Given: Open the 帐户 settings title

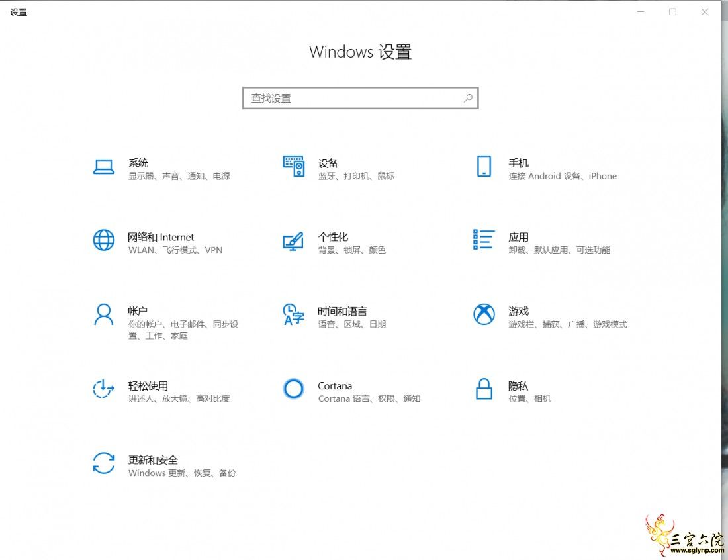Looking at the screenshot, I should [138, 310].
